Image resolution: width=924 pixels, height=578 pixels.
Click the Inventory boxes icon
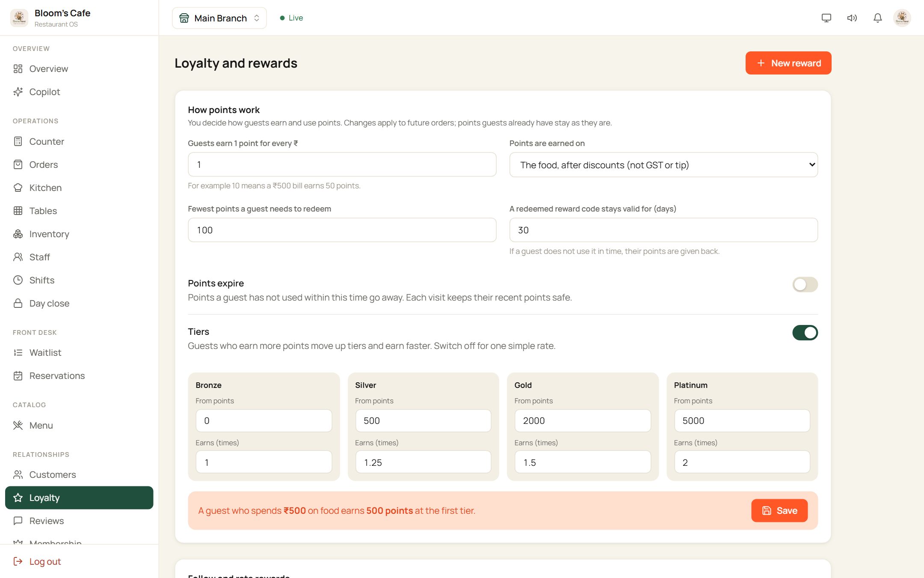(x=18, y=234)
